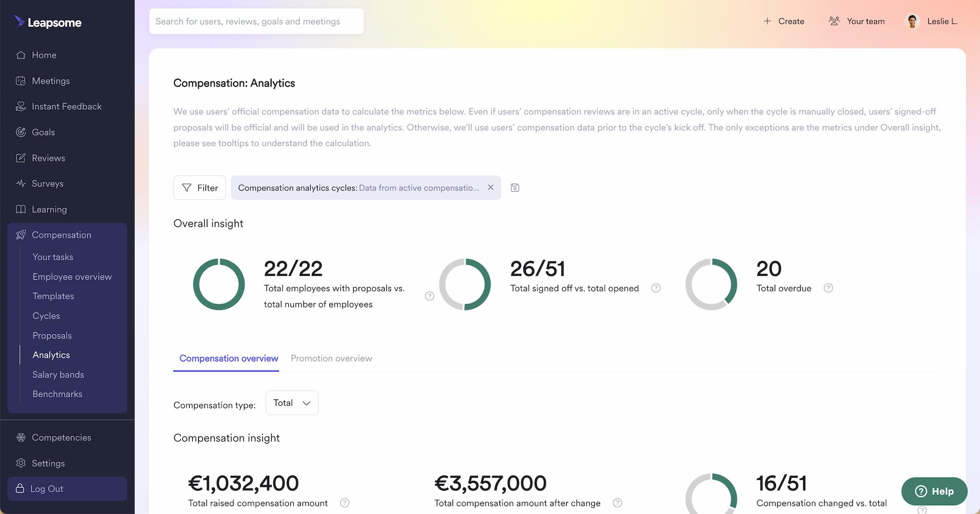Navigate to Goals using its sidebar icon
The height and width of the screenshot is (514, 980).
pyautogui.click(x=21, y=132)
